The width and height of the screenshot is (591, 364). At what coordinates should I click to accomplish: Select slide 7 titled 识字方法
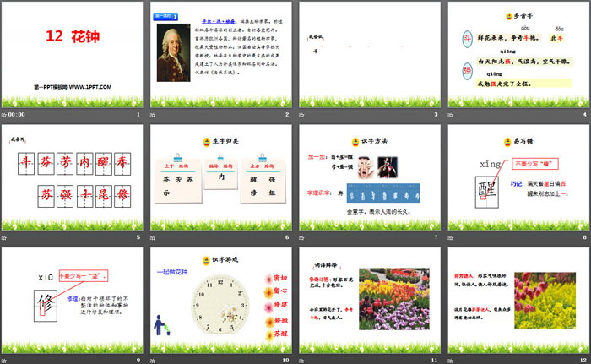coord(370,177)
